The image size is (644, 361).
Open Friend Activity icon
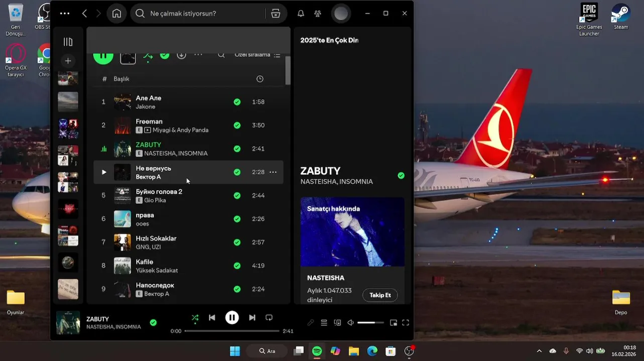pos(318,14)
